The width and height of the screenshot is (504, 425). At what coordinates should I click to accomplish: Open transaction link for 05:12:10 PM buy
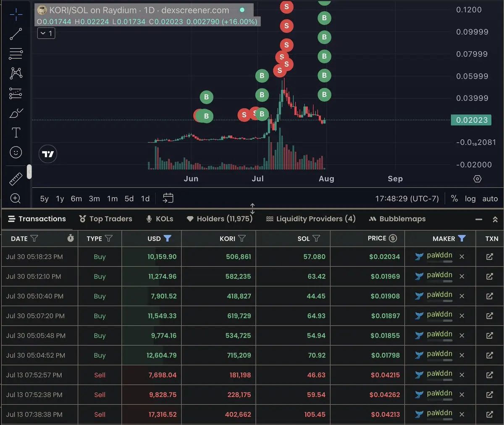[x=490, y=276]
